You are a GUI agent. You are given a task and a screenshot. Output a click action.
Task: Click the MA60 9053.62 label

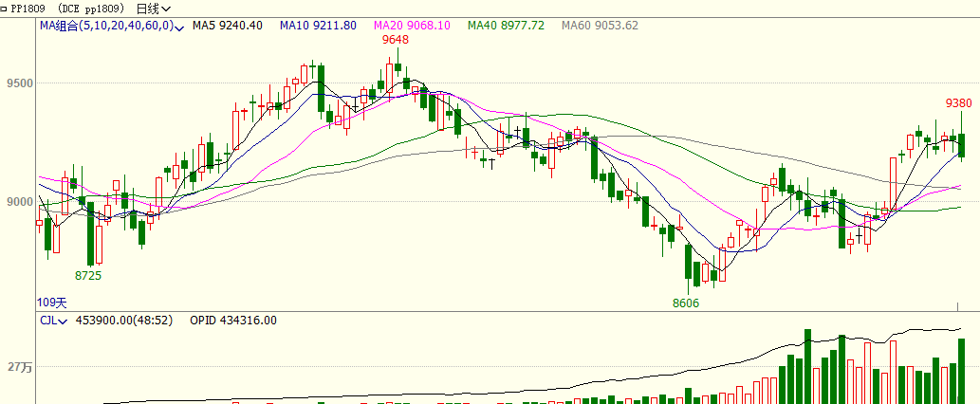600,26
